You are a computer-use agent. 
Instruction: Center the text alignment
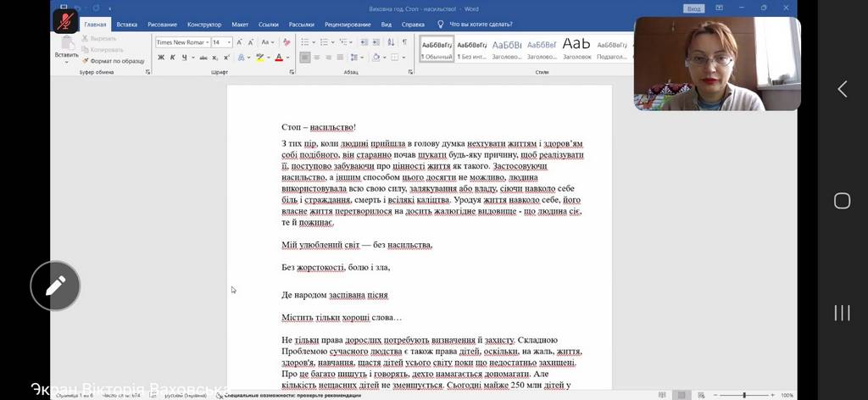point(317,57)
